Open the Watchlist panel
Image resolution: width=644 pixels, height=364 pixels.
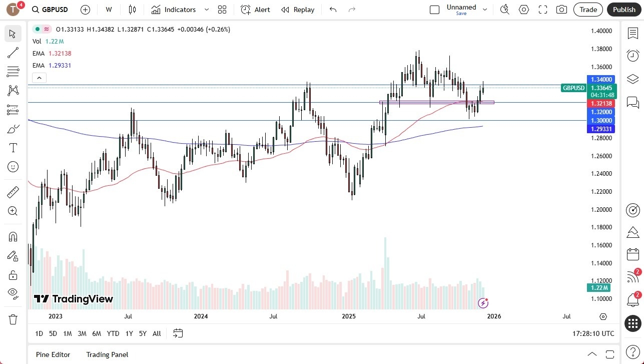coord(632,33)
